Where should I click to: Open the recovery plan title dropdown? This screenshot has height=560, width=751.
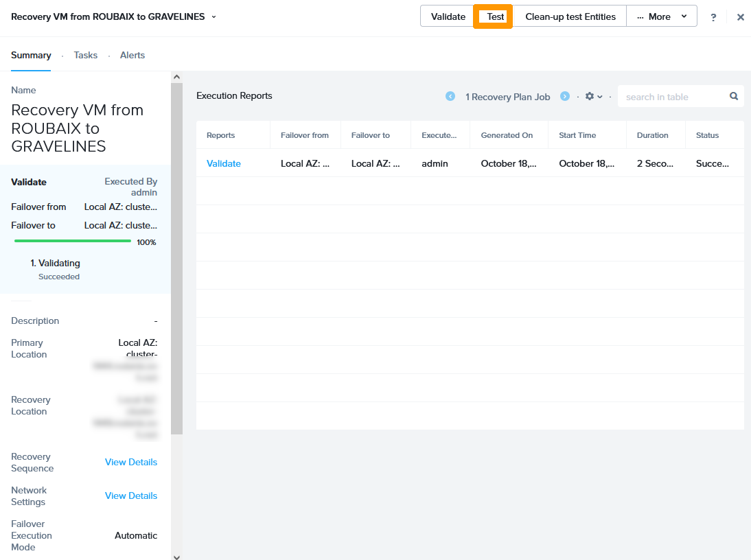click(213, 16)
